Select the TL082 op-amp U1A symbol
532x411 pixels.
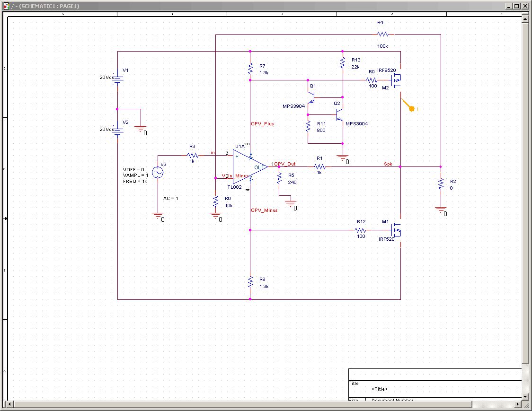coord(248,167)
